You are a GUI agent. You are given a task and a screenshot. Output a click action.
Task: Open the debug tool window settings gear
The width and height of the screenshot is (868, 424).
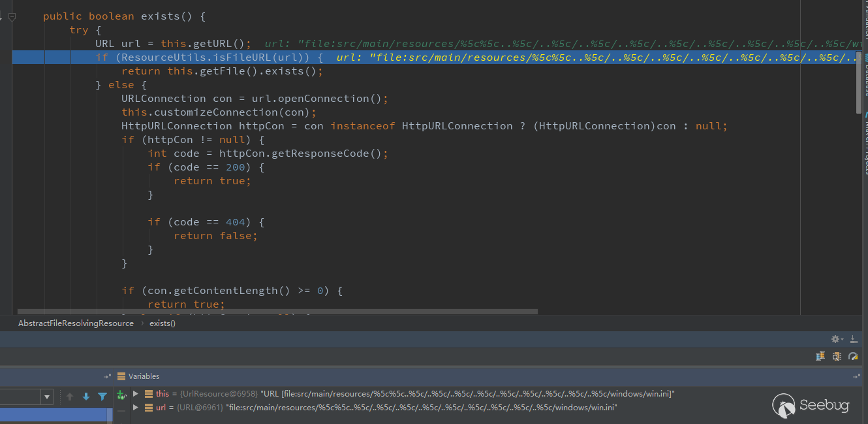pyautogui.click(x=837, y=339)
